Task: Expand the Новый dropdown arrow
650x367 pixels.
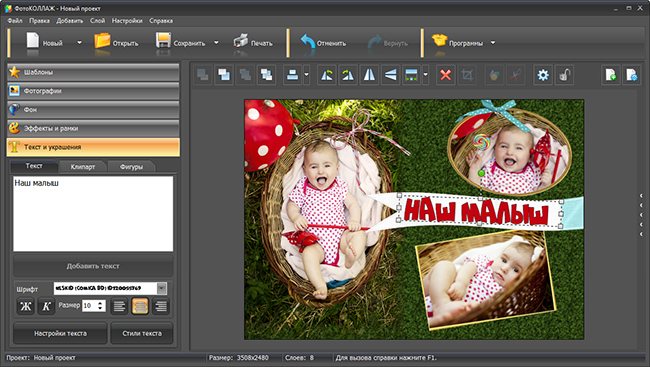Action: (79, 42)
